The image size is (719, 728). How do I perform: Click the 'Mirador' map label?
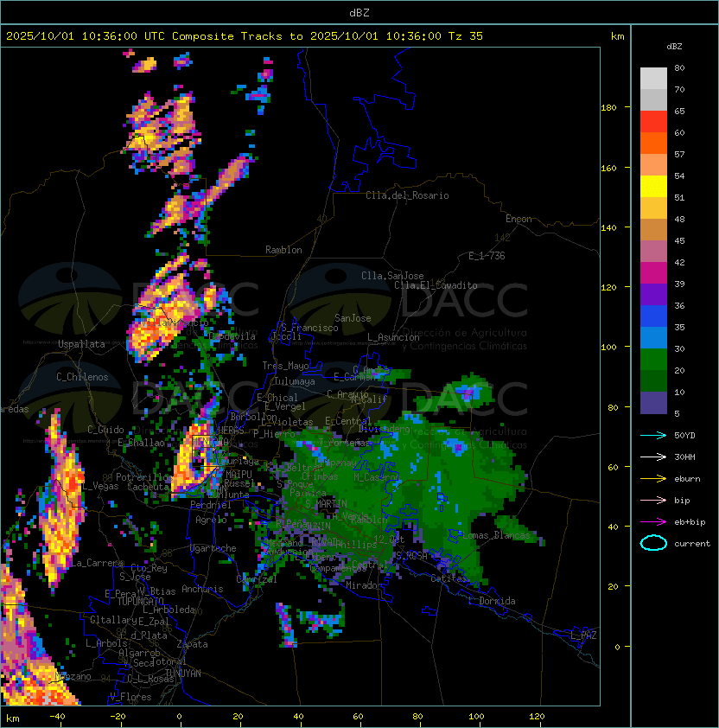point(364,585)
